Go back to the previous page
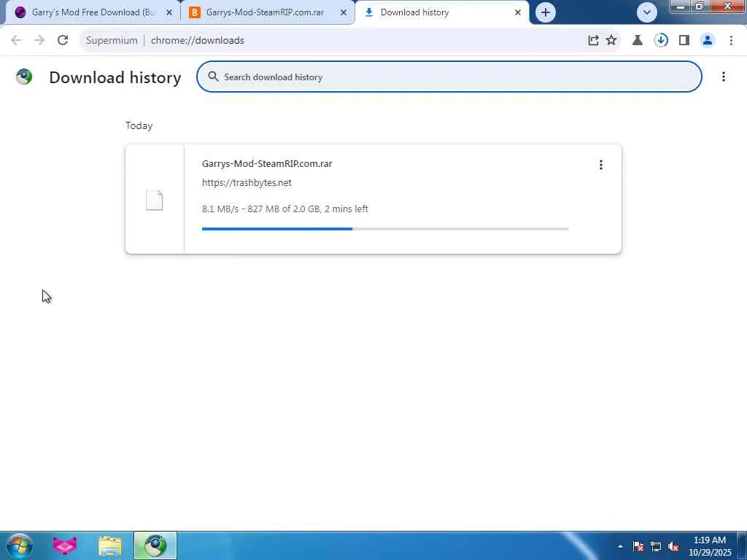 (16, 41)
